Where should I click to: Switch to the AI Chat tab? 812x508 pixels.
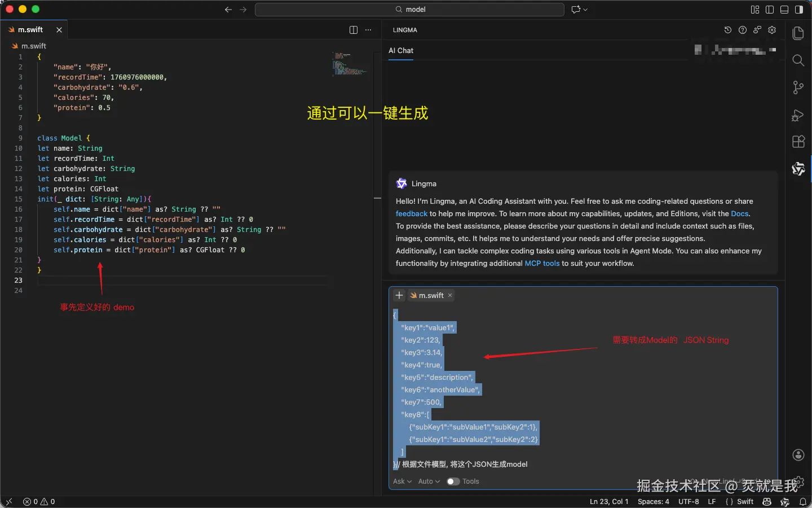[x=401, y=51]
